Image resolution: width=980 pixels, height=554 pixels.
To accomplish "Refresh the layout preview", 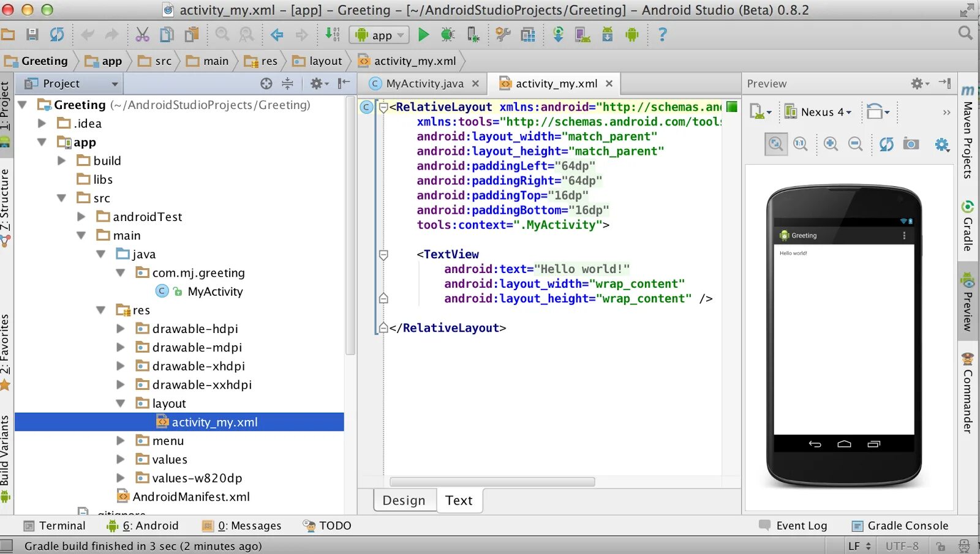I will pos(886,144).
